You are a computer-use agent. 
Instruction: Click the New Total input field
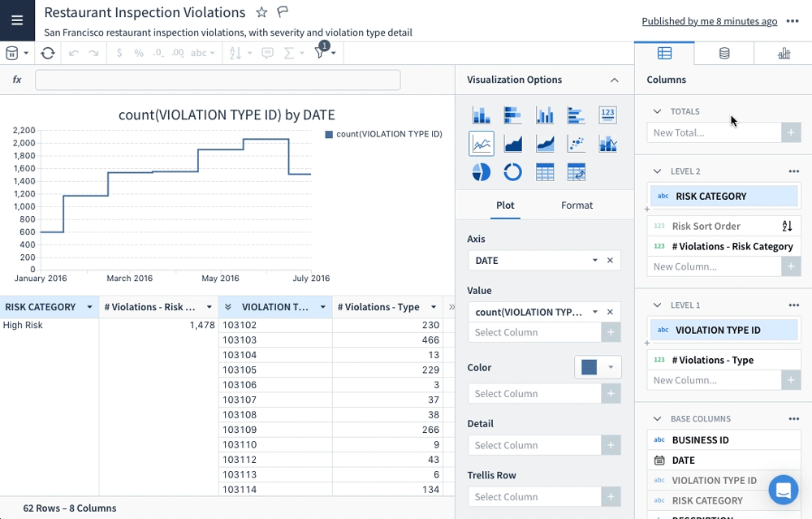[x=714, y=132]
